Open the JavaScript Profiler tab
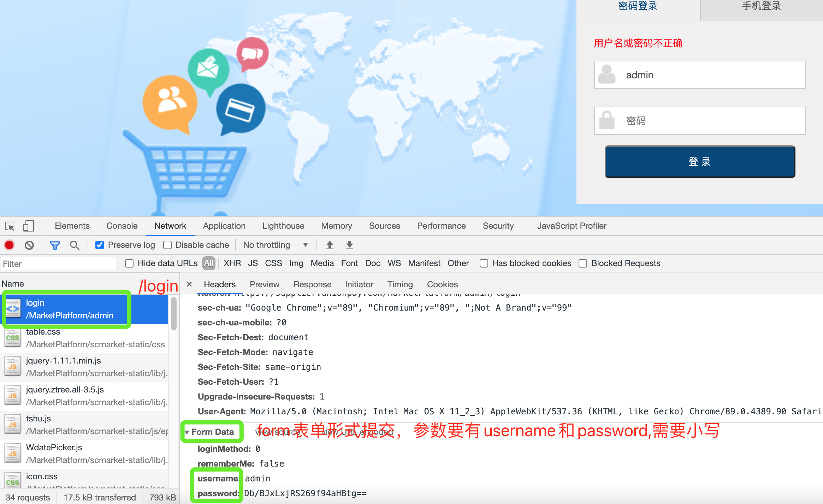The width and height of the screenshot is (823, 504). 572,226
